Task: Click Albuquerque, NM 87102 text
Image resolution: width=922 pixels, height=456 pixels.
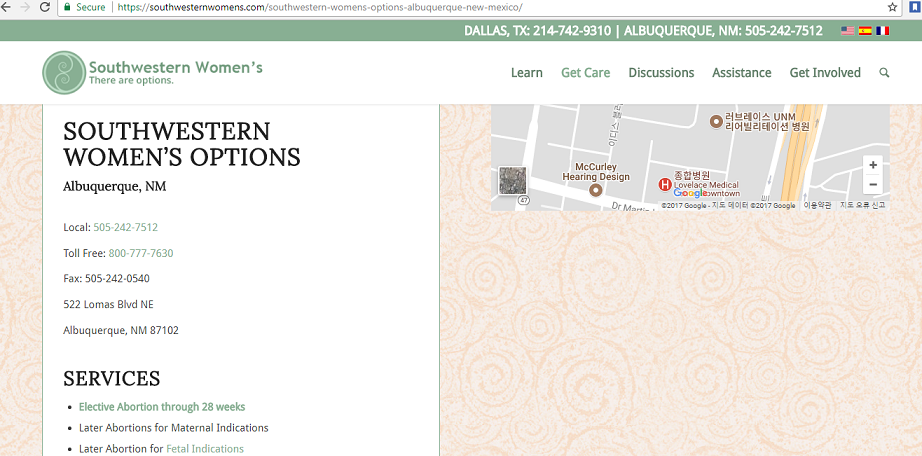Action: pyautogui.click(x=121, y=330)
